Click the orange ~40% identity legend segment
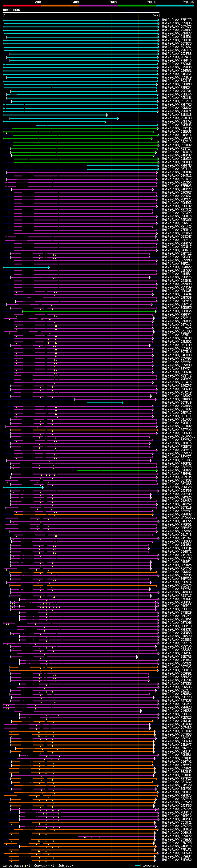The height and width of the screenshot is (868, 197). [60, 6]
